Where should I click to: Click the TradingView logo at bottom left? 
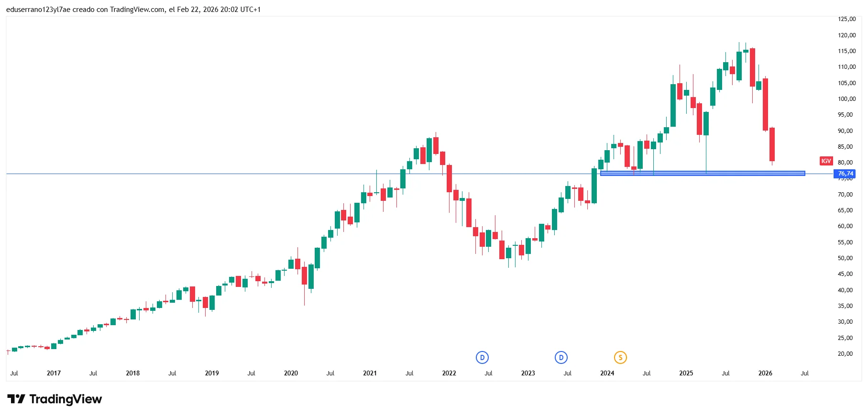tap(55, 399)
